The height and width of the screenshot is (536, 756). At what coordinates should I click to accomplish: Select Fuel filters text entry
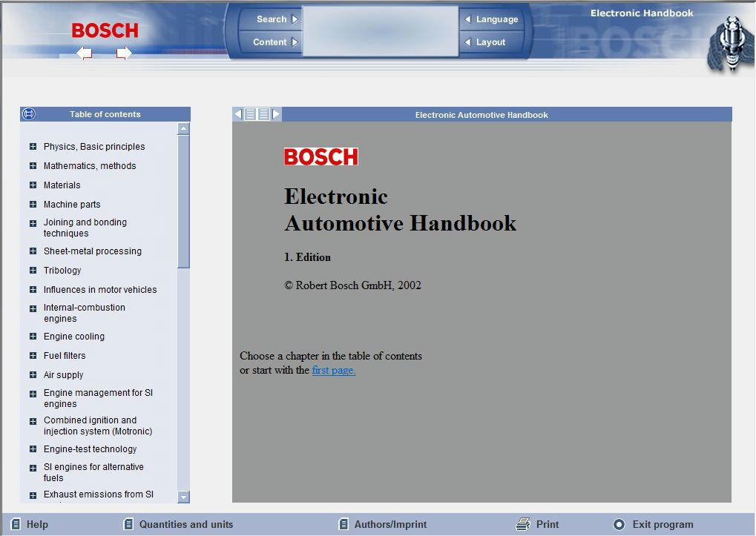click(65, 355)
